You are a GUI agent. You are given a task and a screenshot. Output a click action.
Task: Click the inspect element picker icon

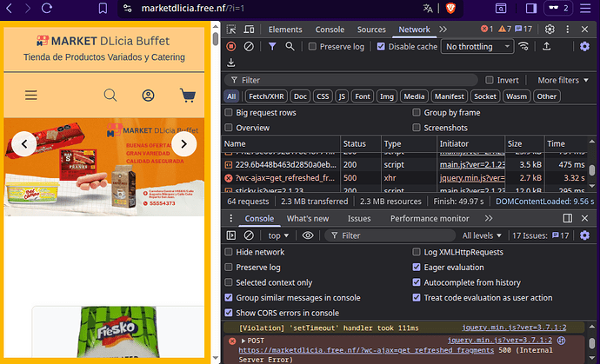point(231,30)
